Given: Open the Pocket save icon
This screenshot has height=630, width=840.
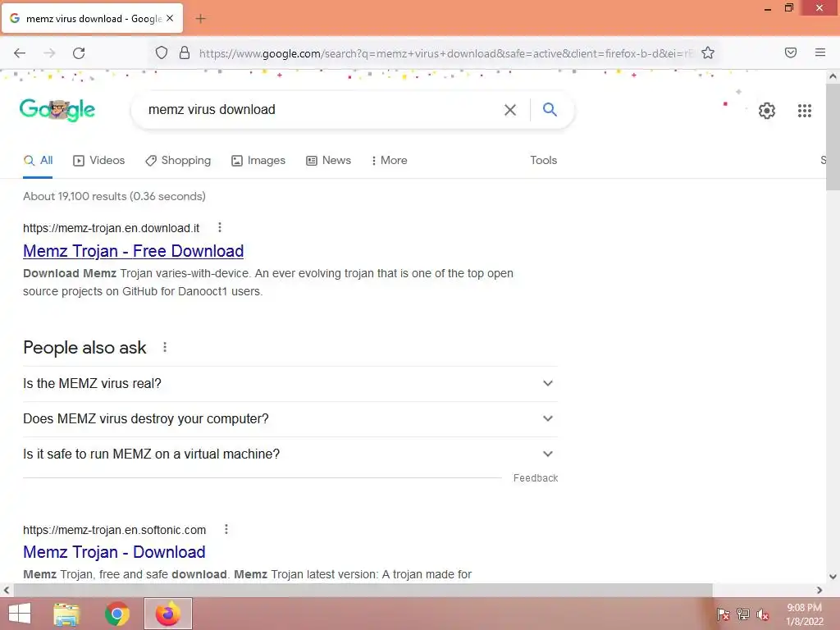Looking at the screenshot, I should tap(791, 52).
